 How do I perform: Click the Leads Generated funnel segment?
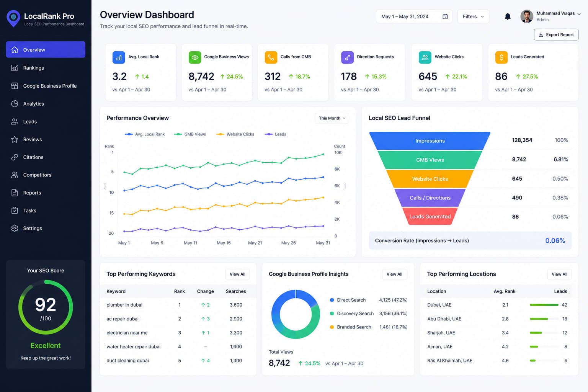pos(430,216)
